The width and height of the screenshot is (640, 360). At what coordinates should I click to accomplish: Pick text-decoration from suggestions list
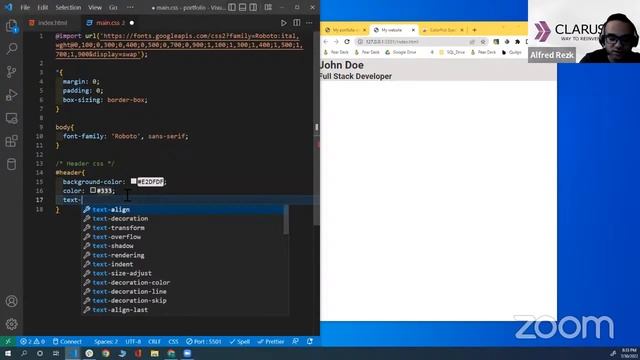point(182,218)
